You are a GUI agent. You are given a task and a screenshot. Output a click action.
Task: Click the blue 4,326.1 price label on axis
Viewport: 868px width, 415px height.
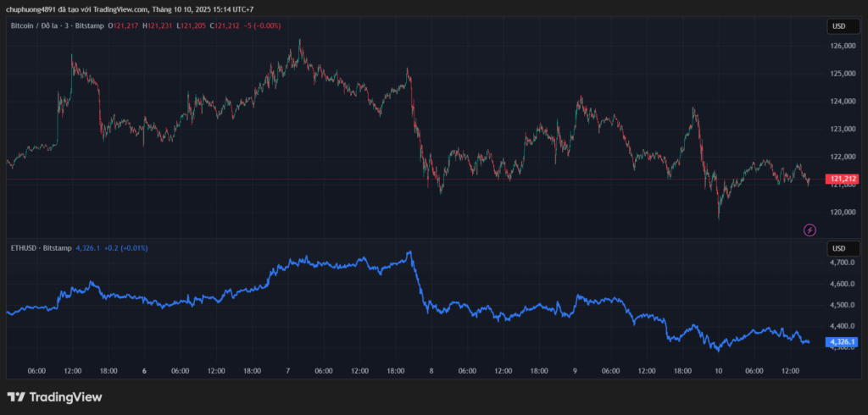coord(843,341)
